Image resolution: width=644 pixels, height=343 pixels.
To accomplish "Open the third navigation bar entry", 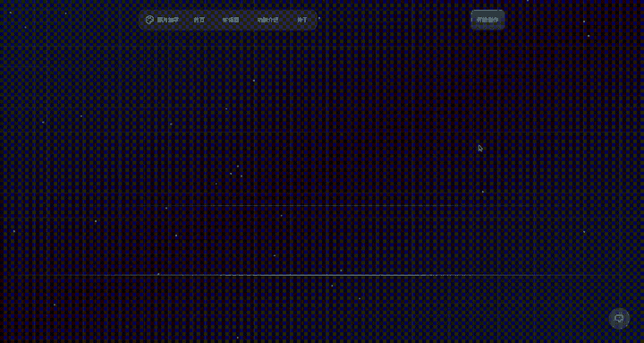I will (267, 20).
